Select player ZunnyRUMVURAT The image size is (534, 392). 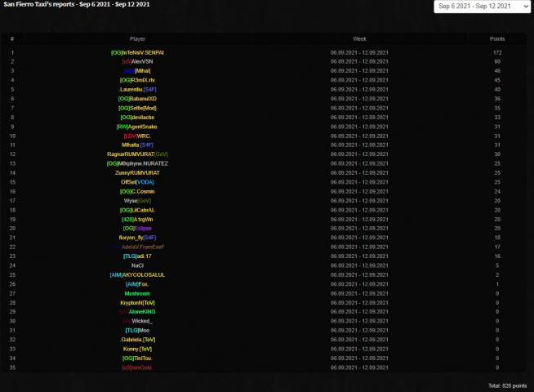pos(137,172)
